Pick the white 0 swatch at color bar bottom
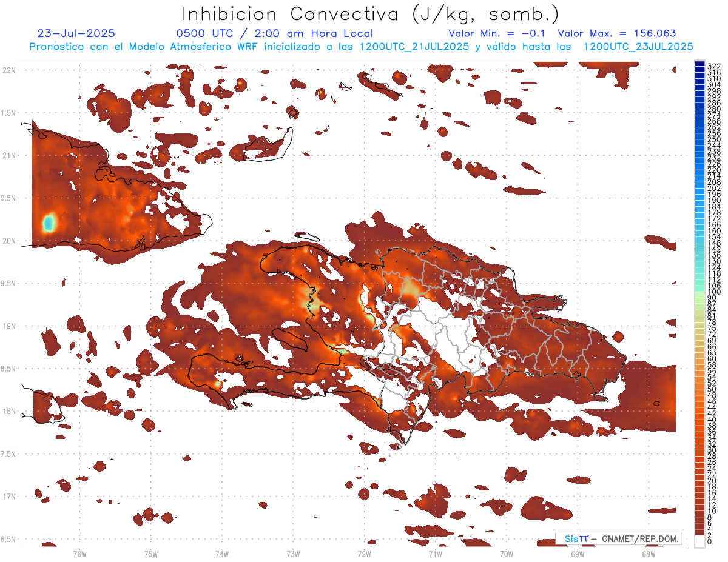Image resolution: width=728 pixels, height=562 pixels. tap(700, 541)
